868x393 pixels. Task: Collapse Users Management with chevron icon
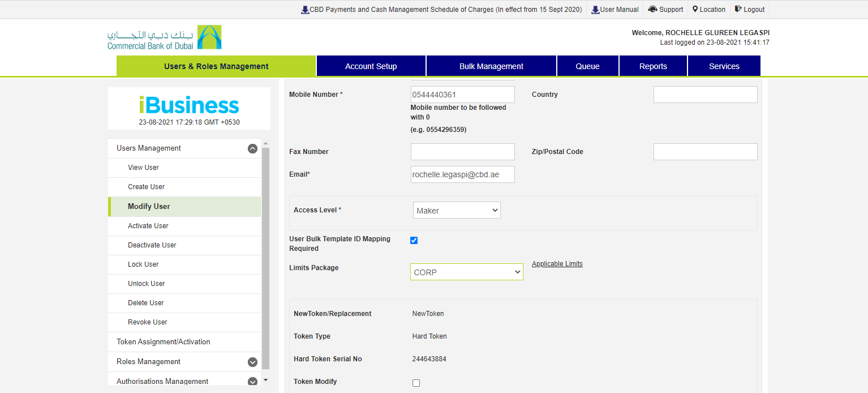[252, 148]
